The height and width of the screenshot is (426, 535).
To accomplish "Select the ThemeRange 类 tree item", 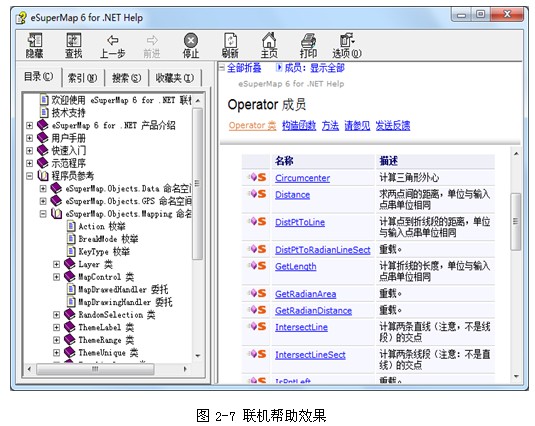I will tap(106, 340).
